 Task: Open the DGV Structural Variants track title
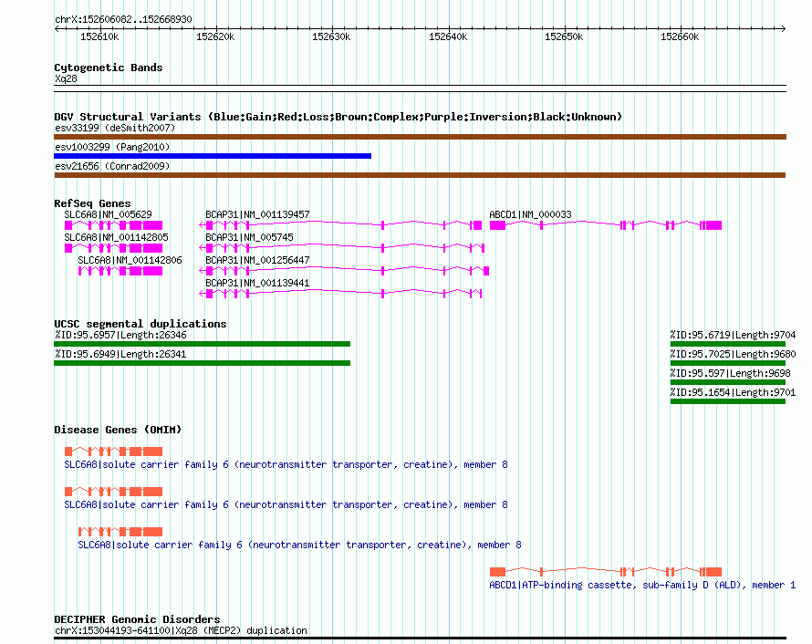pos(338,117)
